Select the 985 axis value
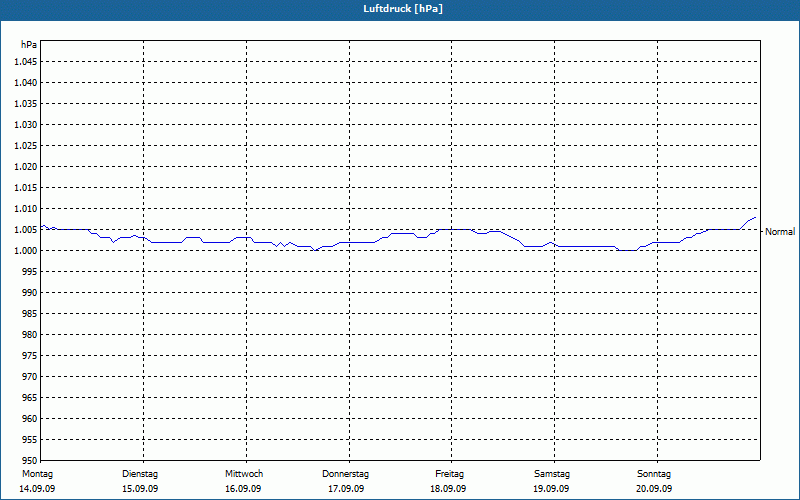 coord(30,313)
